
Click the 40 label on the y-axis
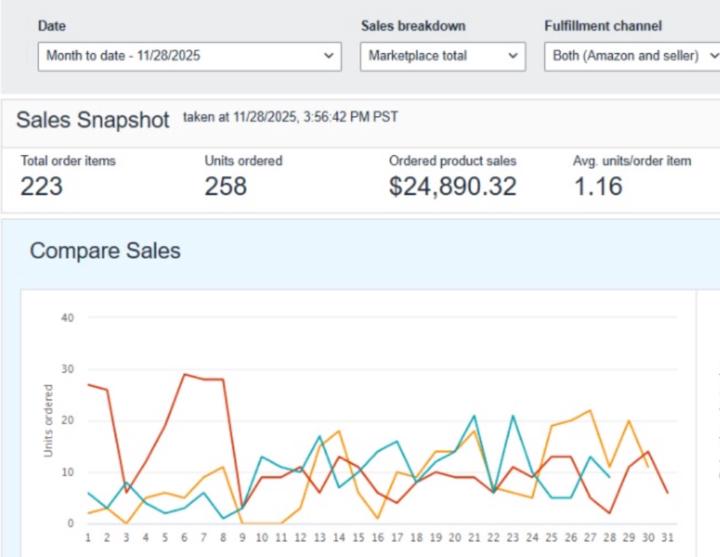click(68, 317)
